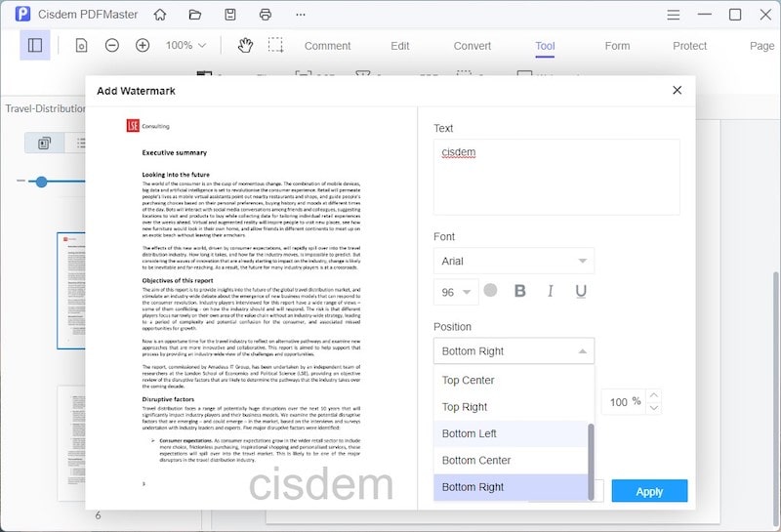Screen dimensions: 781x532
Task: Click the Home icon in title bar
Action: [160, 15]
